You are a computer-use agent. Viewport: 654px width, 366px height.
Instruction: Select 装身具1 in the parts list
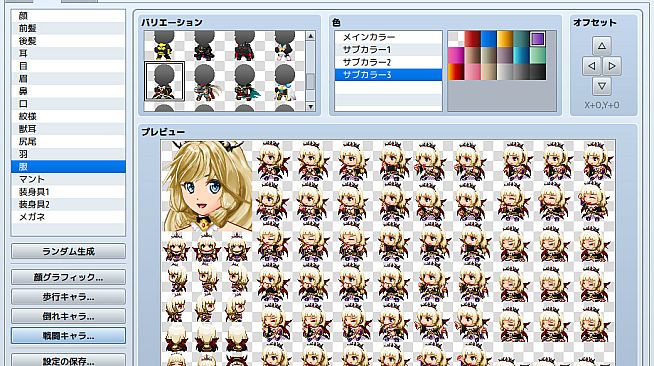pos(68,192)
